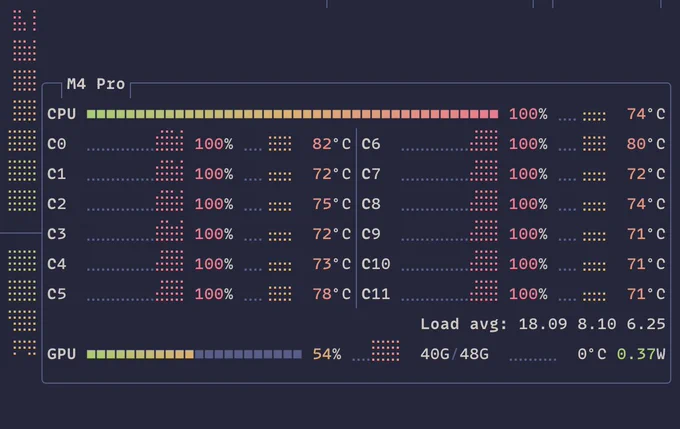Click the 18.09 load average value
This screenshot has width=680, height=429.
pos(543,324)
